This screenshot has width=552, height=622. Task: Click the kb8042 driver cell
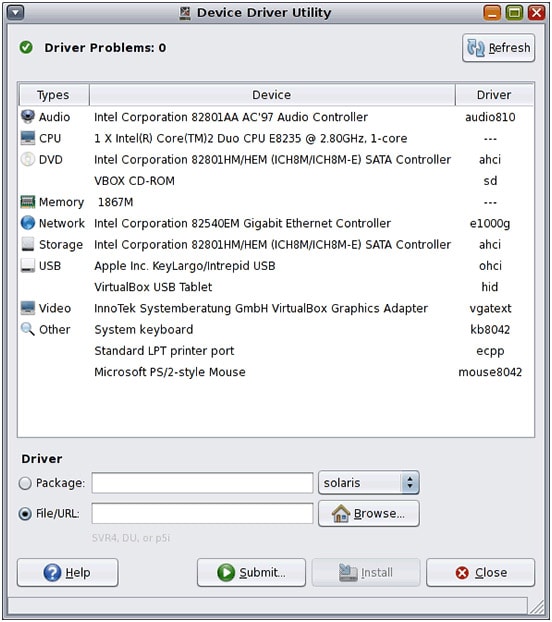click(490, 330)
